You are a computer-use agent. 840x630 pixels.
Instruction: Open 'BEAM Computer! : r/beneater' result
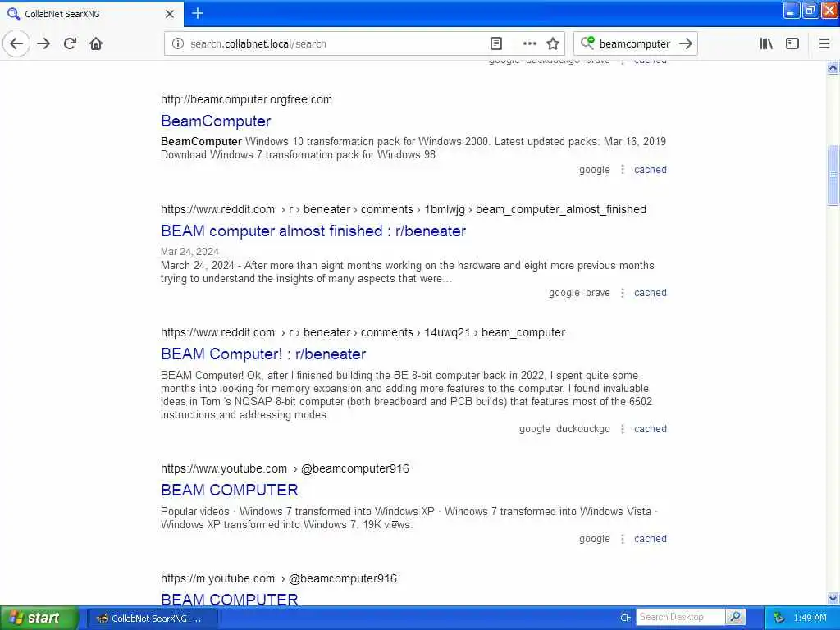[263, 354]
